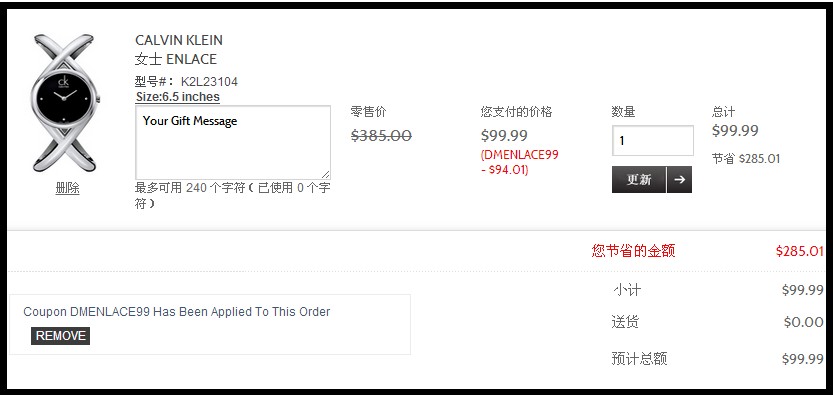Click the 更新 update button
The width and height of the screenshot is (833, 395).
(639, 179)
